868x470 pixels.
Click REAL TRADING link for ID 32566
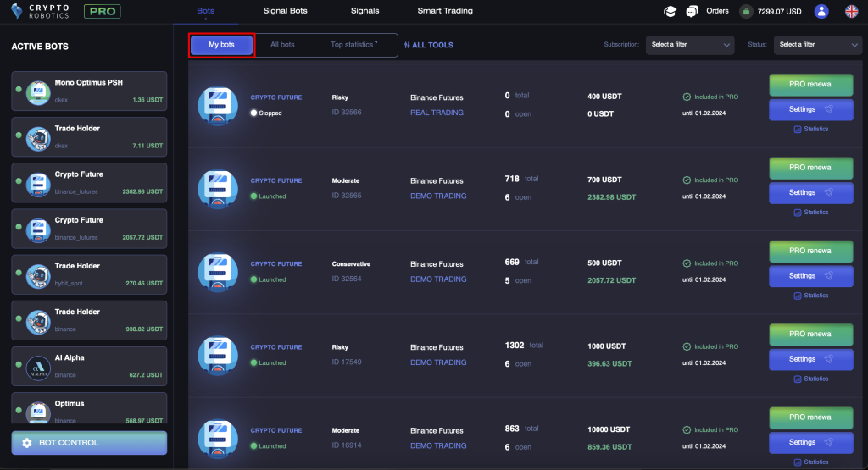pos(437,113)
